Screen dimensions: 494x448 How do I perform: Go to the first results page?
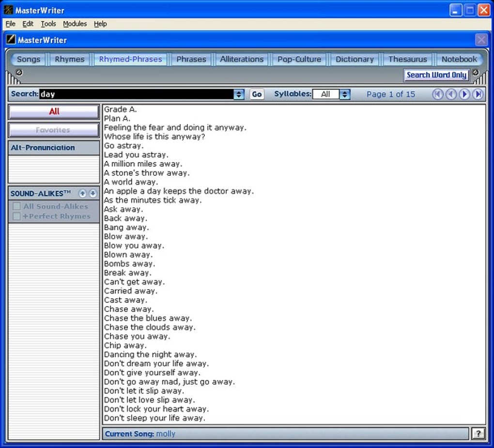pyautogui.click(x=438, y=94)
